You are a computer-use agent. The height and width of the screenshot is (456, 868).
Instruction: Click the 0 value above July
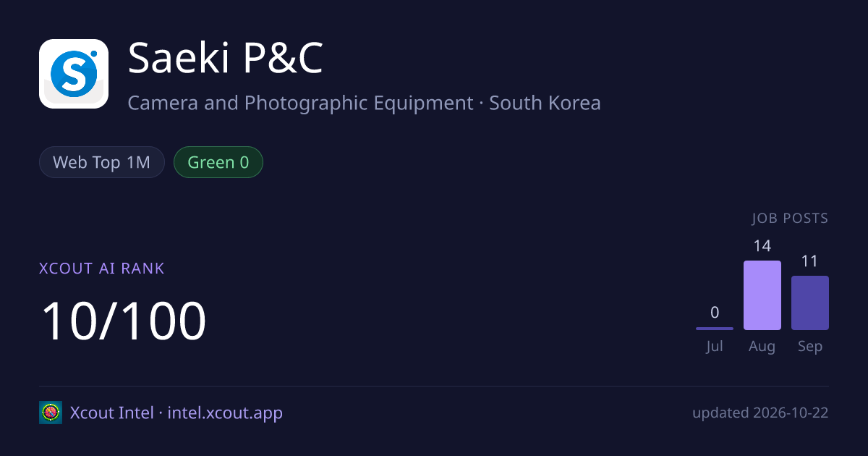pyautogui.click(x=715, y=313)
